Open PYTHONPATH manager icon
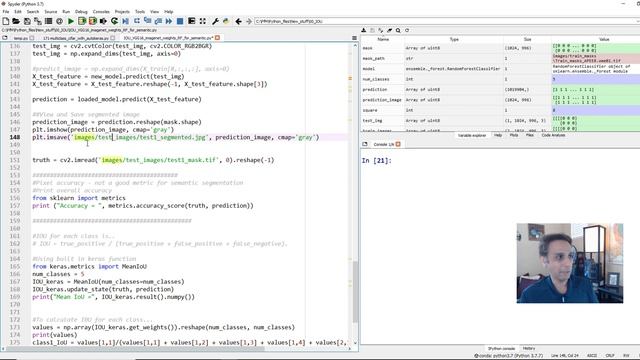The image size is (640, 360). click(x=226, y=21)
